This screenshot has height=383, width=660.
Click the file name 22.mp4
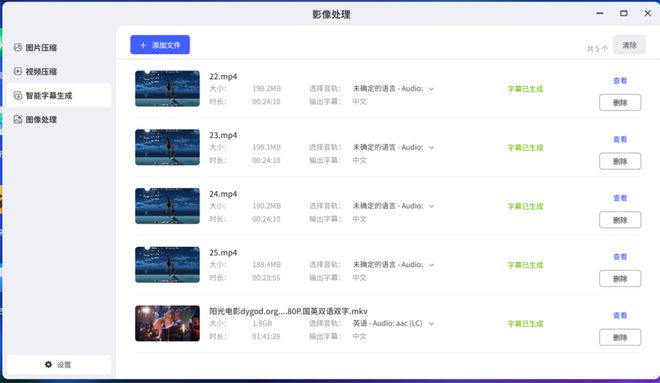pyautogui.click(x=223, y=77)
